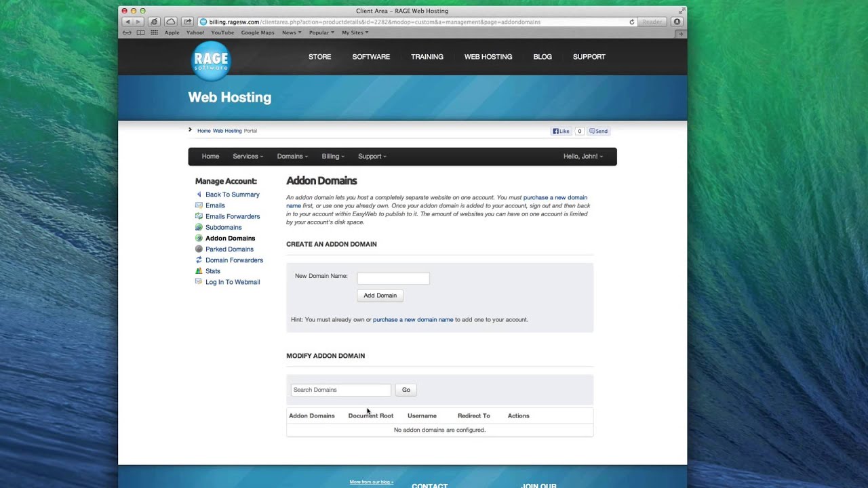Open the Log In To Webmail link
Viewport: 868px width, 488px height.
tap(233, 281)
